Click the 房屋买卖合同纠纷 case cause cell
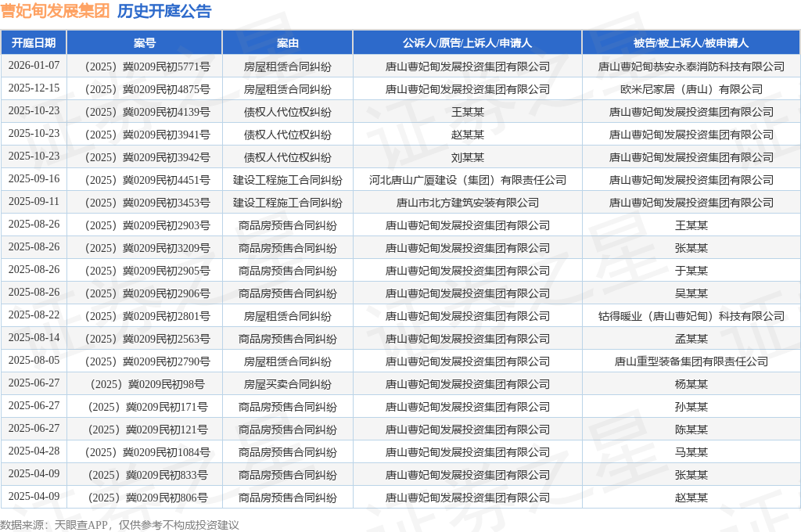Screen dimensions: 801x532 point(287,384)
